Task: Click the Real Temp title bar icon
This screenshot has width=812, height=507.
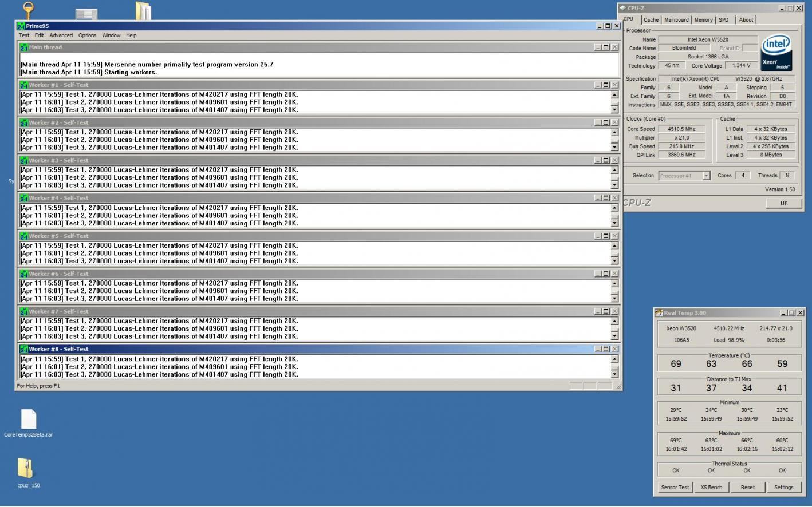Action: point(659,313)
